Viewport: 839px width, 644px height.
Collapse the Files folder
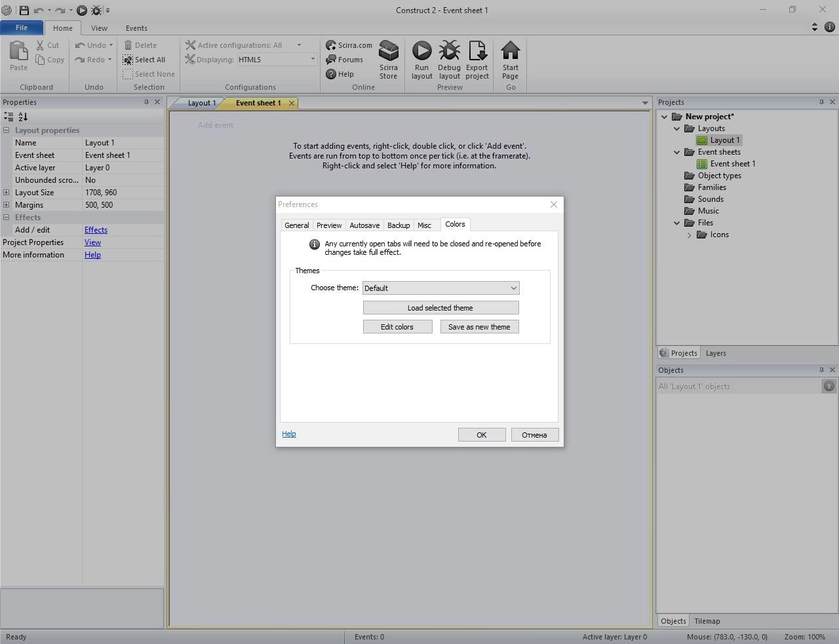click(x=677, y=223)
